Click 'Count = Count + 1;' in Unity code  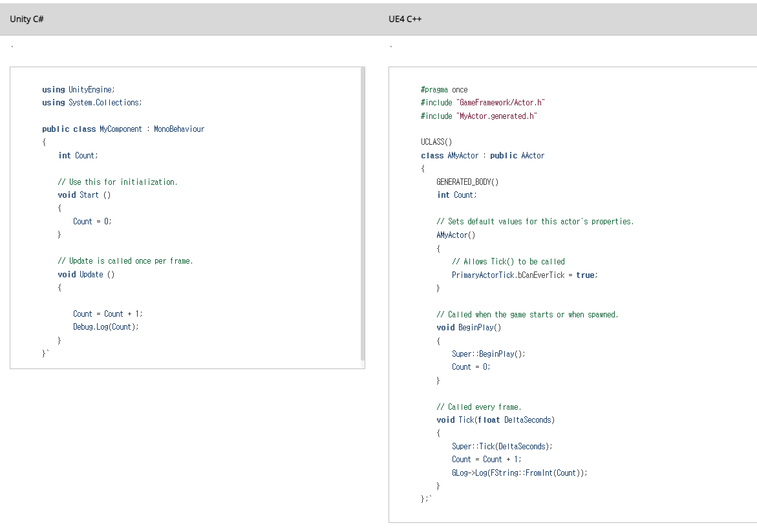[108, 314]
